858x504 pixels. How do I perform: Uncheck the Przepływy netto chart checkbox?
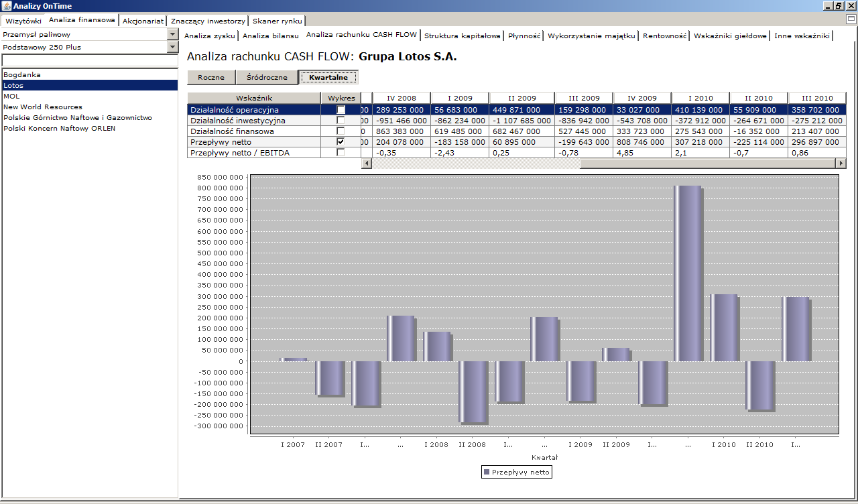pyautogui.click(x=341, y=141)
